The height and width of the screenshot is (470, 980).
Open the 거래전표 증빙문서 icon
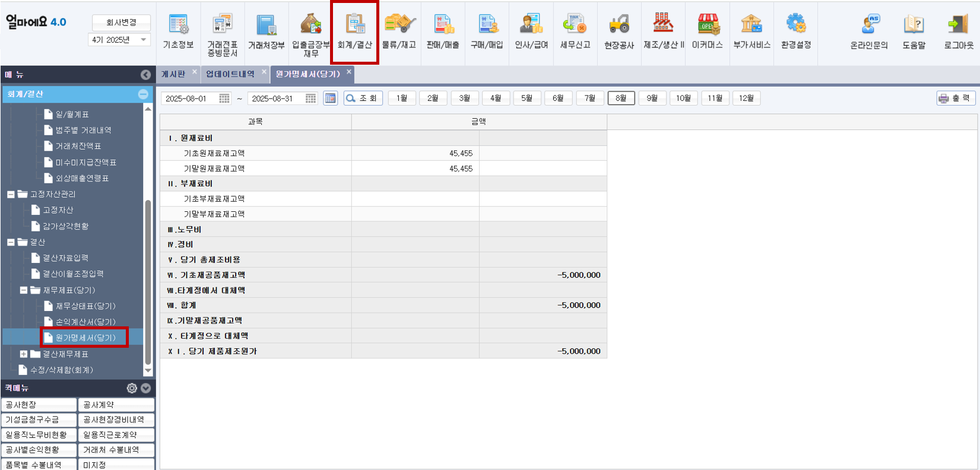[x=222, y=35]
